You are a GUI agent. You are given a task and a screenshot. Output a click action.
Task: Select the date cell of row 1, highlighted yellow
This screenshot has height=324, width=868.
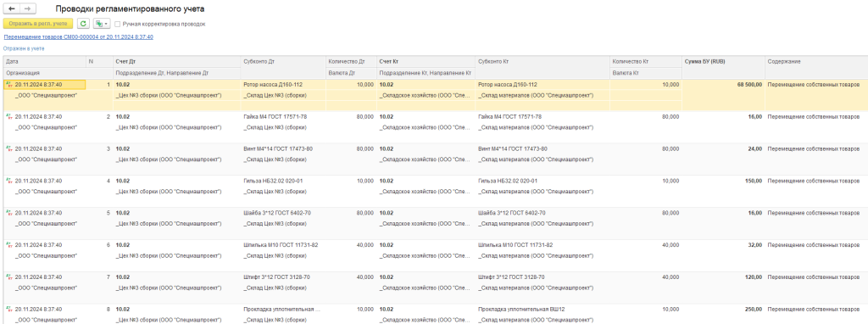click(x=44, y=85)
